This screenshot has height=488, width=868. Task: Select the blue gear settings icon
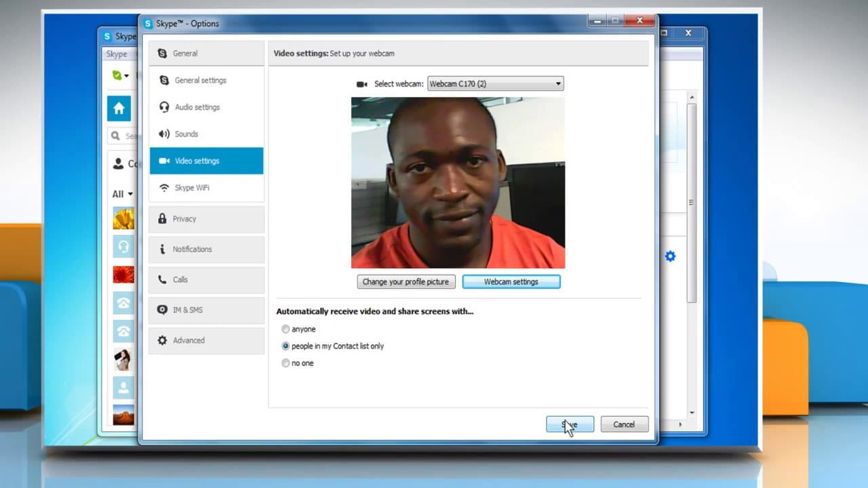[x=670, y=256]
